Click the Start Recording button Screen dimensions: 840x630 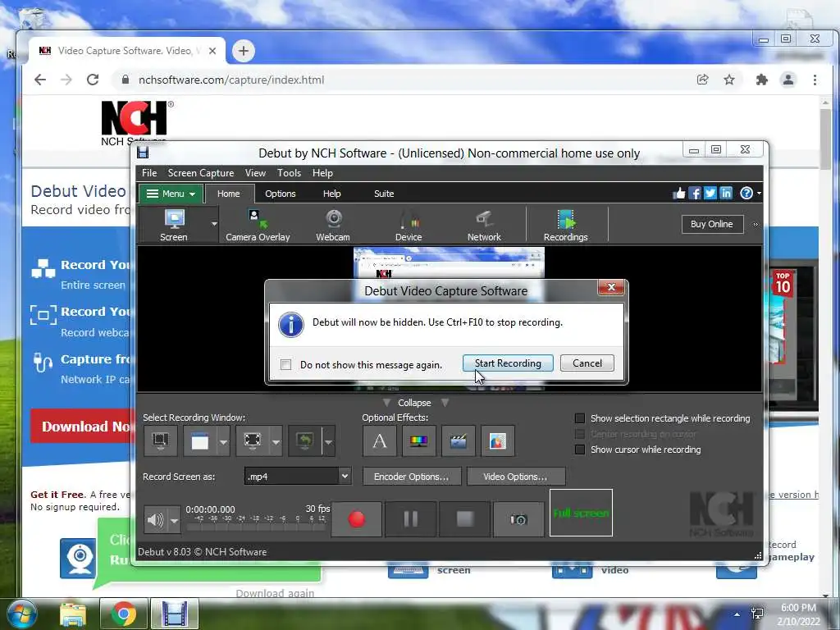508,363
